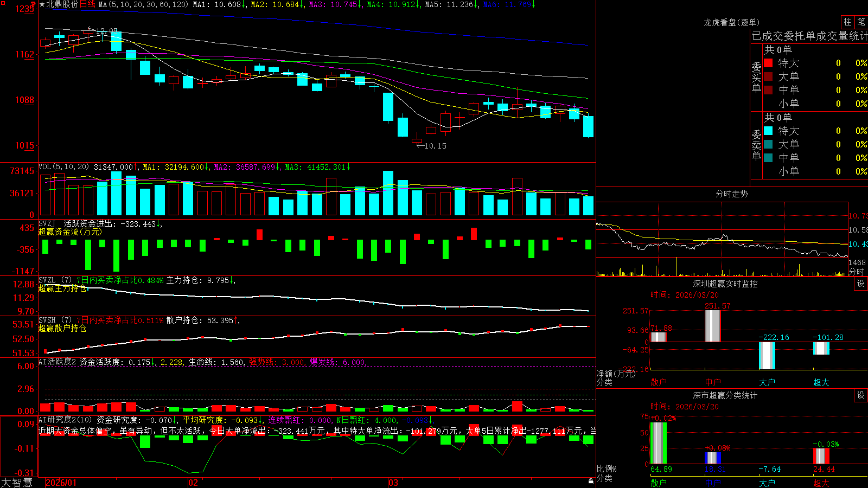This screenshot has height=488, width=868.
Task: Click AI研究度2(10) 资金研究度 title
Action: [108, 420]
